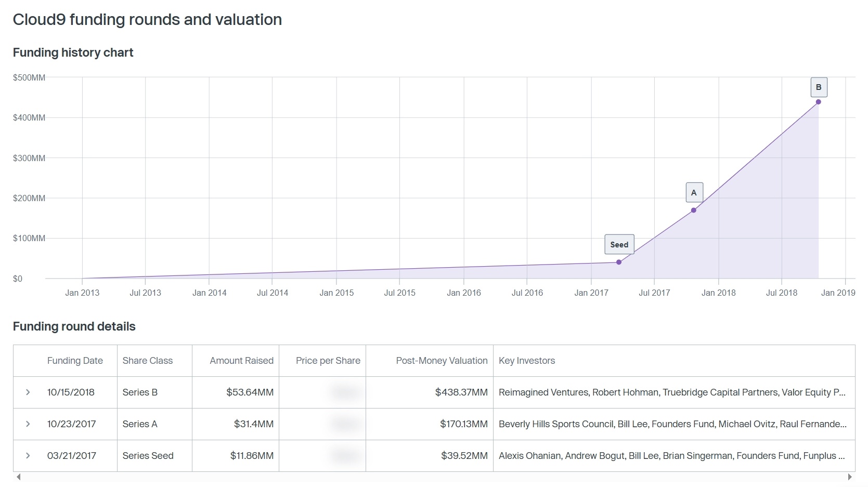Viewport: 868px width, 487px height.
Task: Click the Jan 2017 axis label
Action: pos(591,293)
